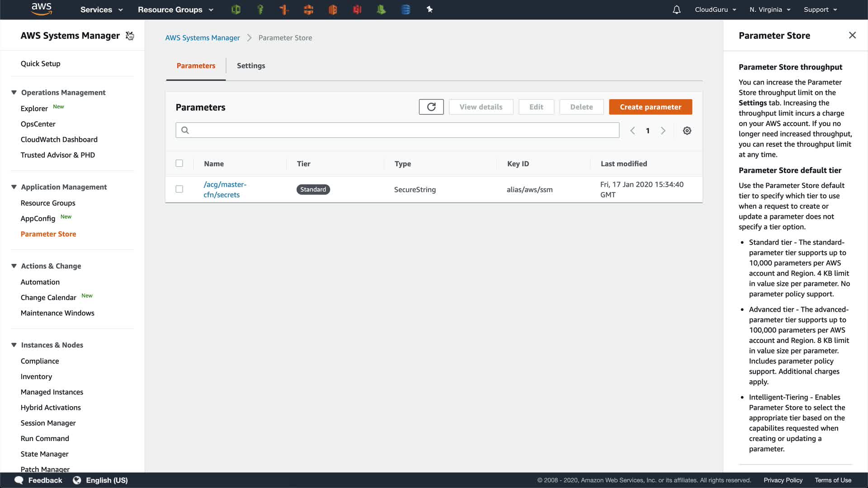Screen dimensions: 868x488
Task: Open the notifications bell
Action: coord(676,9)
